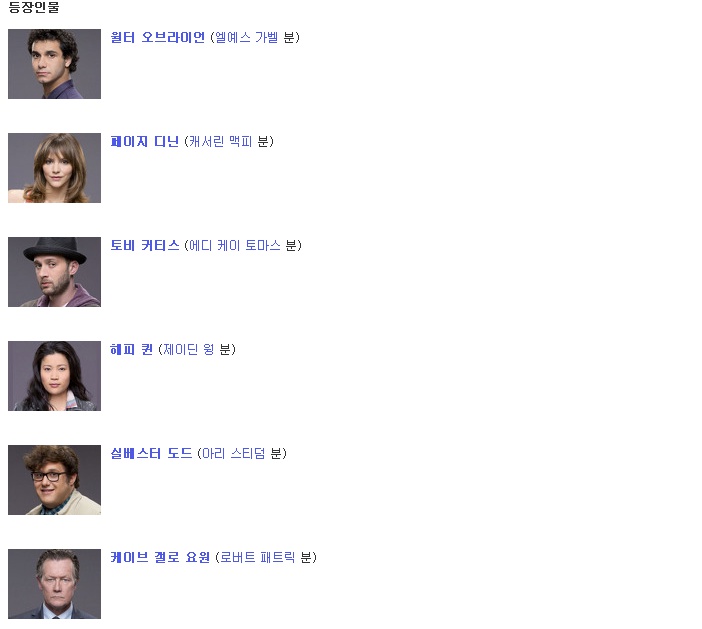The height and width of the screenshot is (629, 702).
Task: Click the thumbnail beside 케이브 갤로 요원
Action: click(54, 584)
